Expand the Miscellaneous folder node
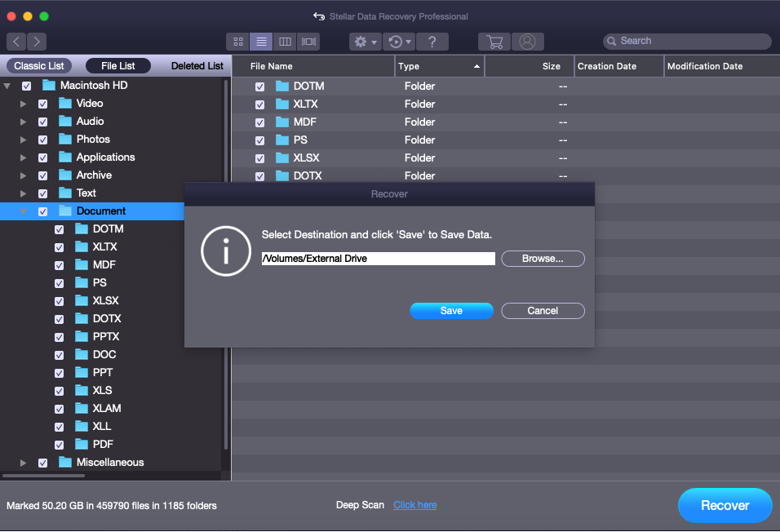The height and width of the screenshot is (532, 780). click(23, 463)
